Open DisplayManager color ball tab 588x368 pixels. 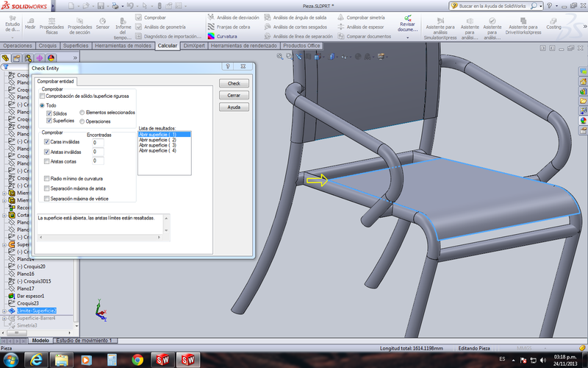pos(51,58)
